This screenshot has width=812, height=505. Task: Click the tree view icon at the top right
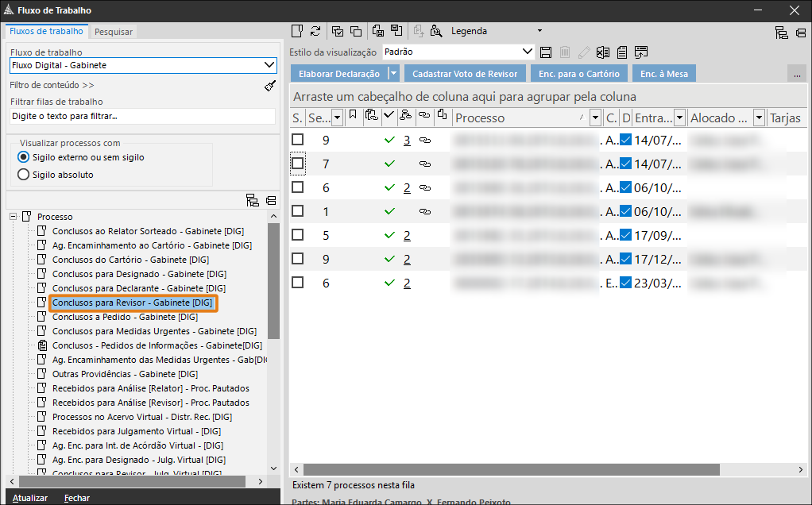click(x=782, y=33)
